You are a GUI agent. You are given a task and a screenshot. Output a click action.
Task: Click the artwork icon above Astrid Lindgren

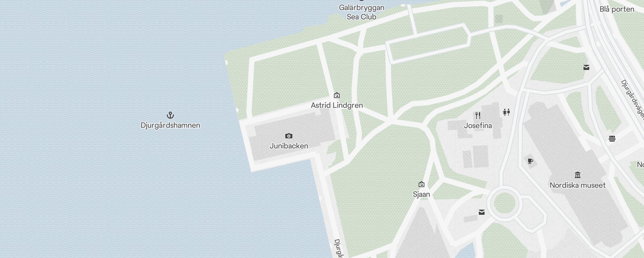click(337, 95)
